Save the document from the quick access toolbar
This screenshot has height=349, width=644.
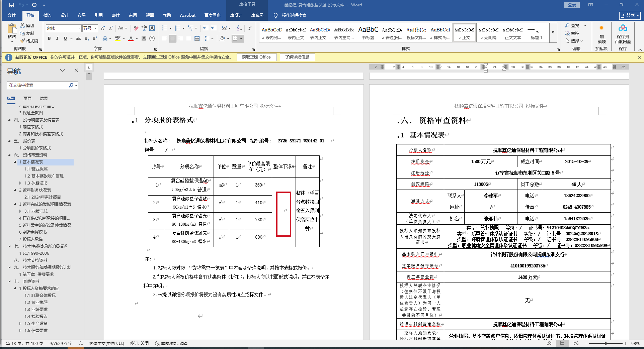click(x=12, y=5)
